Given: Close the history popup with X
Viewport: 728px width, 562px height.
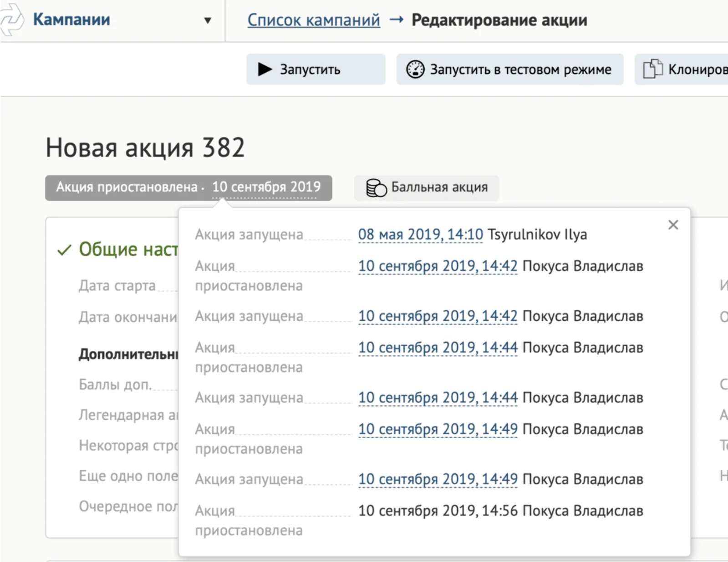Looking at the screenshot, I should tap(673, 225).
